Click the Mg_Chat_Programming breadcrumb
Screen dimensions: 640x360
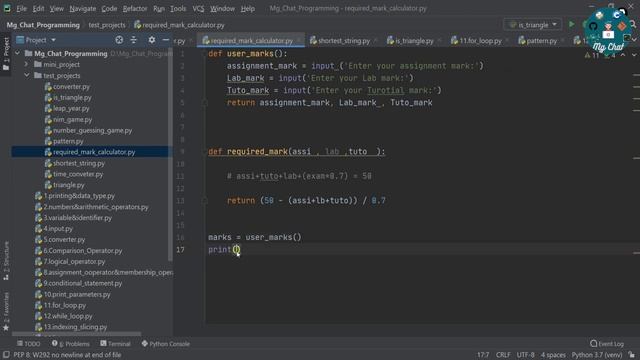pyautogui.click(x=43, y=25)
